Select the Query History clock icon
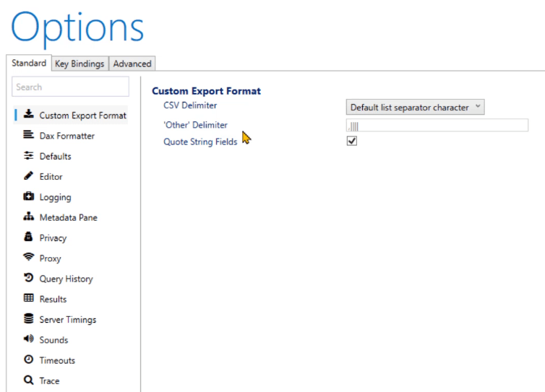 [x=28, y=277]
